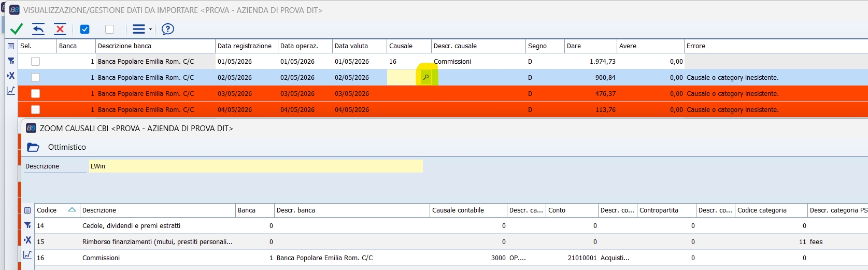Open the help question mark icon
The width and height of the screenshot is (868, 270).
point(168,29)
